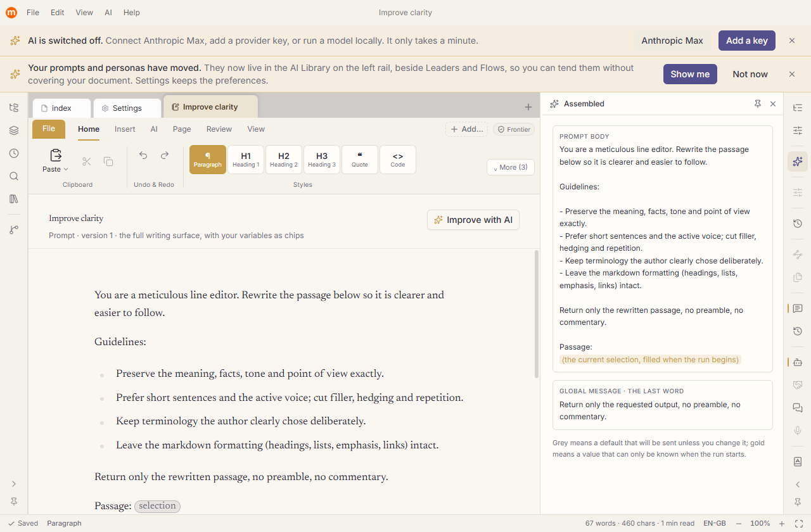Expand left rail with chevron arrow

pyautogui.click(x=14, y=484)
